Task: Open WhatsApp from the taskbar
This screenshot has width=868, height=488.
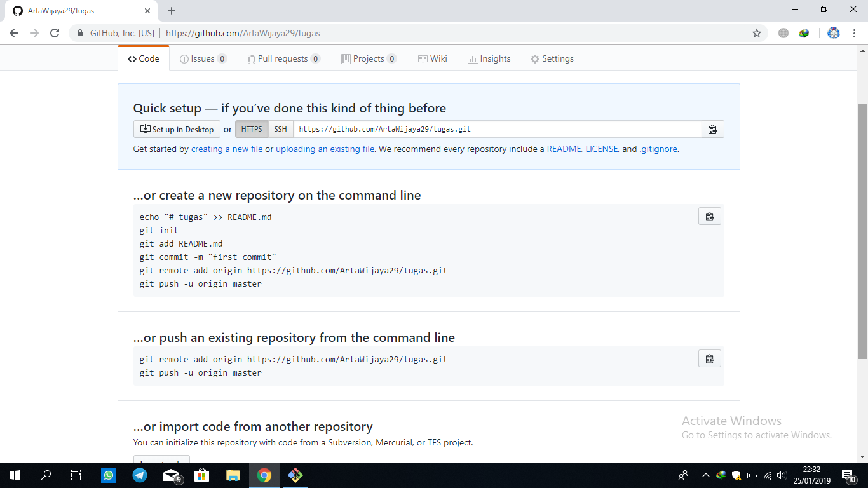Action: 109,475
